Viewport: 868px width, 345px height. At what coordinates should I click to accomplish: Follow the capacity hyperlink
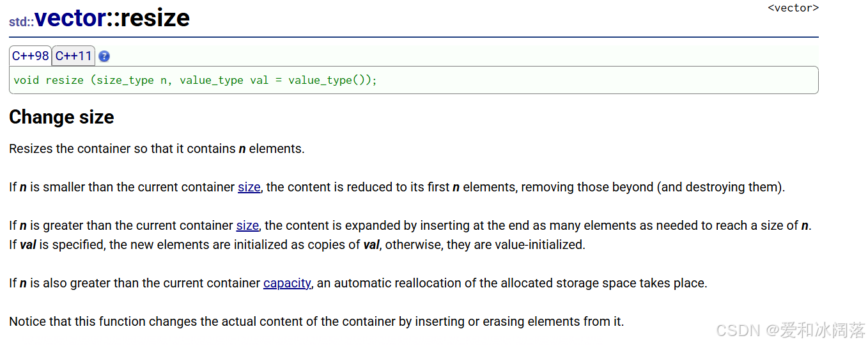point(287,283)
